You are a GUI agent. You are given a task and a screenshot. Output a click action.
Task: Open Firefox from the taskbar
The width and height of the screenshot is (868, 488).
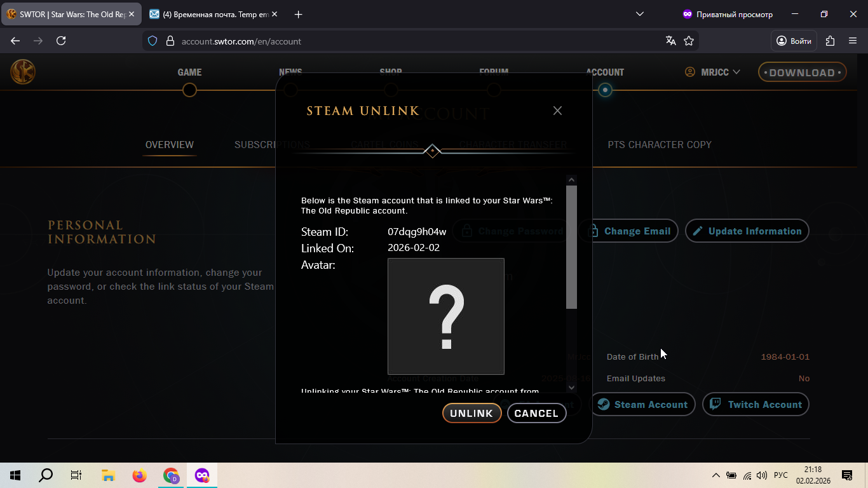click(x=139, y=475)
